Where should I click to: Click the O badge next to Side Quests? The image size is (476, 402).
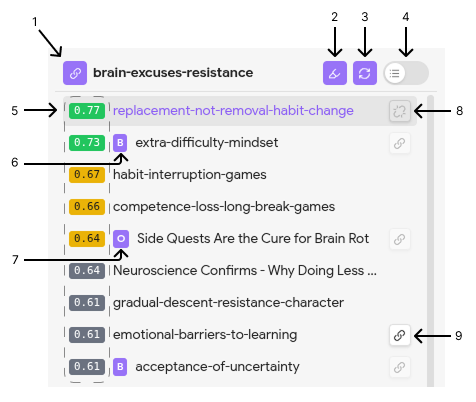(121, 239)
